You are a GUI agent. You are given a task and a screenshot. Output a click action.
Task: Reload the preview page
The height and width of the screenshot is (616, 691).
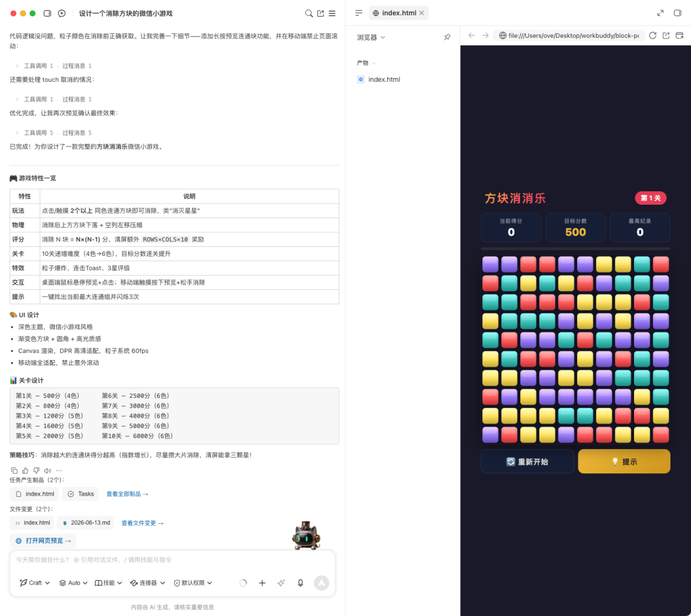click(x=653, y=35)
